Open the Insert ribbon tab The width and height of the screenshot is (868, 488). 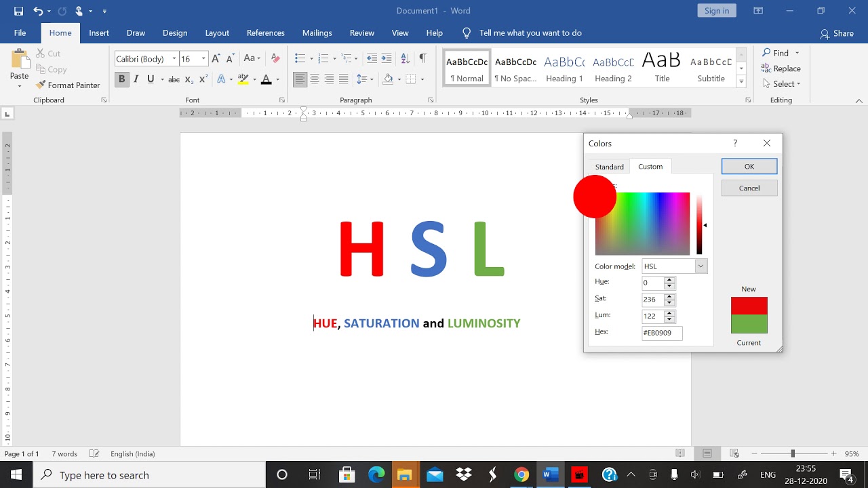pos(99,33)
